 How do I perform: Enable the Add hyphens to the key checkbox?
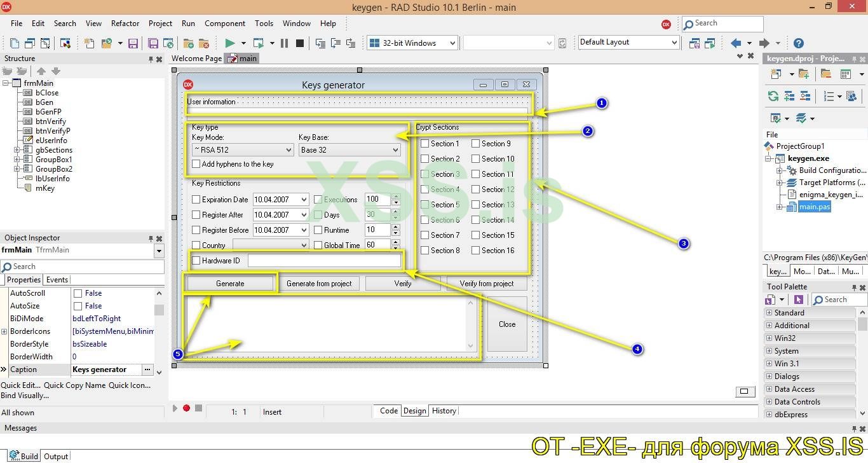(196, 164)
